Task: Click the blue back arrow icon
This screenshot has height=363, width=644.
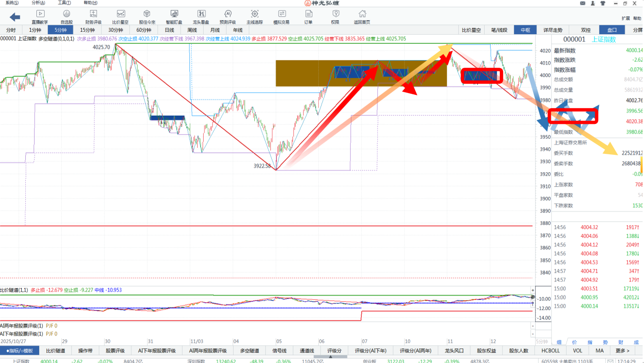Action: 15,18
